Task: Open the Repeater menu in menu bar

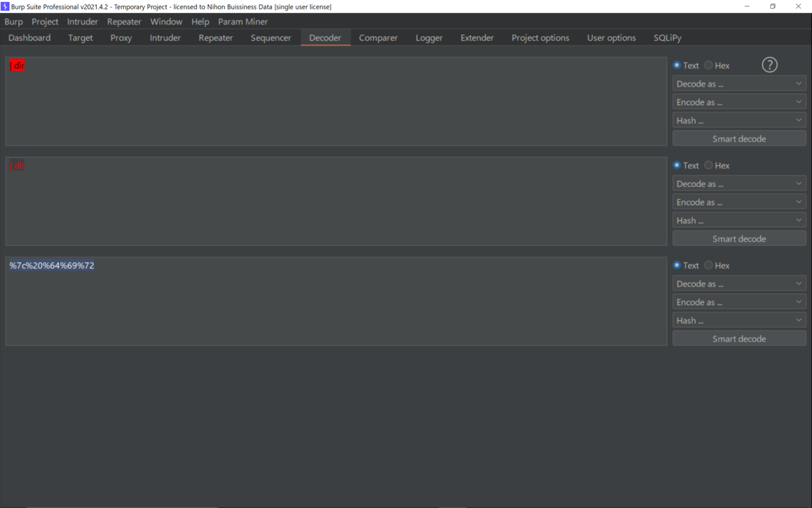Action: 124,22
